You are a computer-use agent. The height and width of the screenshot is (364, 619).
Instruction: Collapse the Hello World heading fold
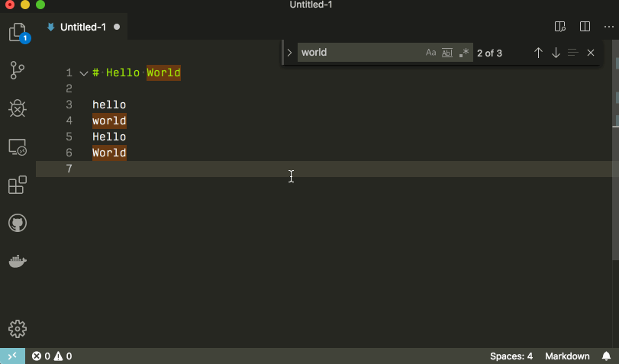coord(83,73)
